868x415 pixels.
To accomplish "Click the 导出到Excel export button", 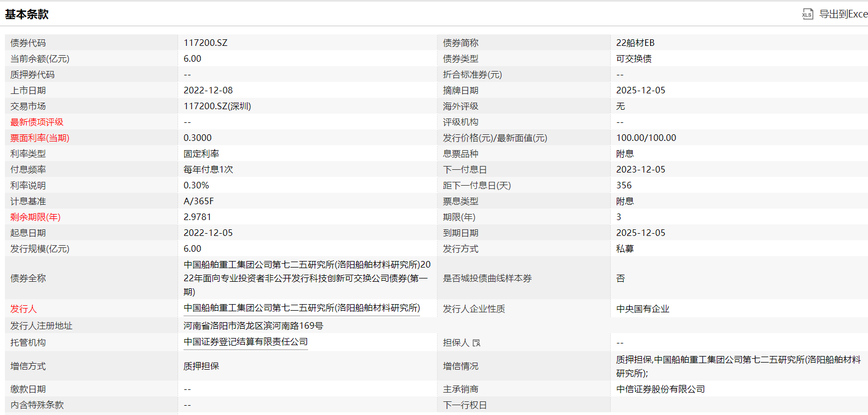I will (x=843, y=14).
